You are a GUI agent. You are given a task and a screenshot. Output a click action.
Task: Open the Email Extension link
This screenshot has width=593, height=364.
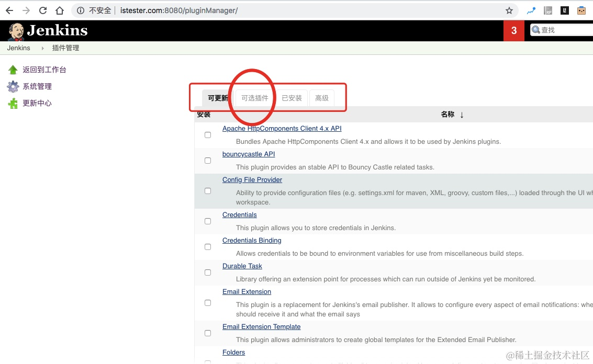[247, 292]
